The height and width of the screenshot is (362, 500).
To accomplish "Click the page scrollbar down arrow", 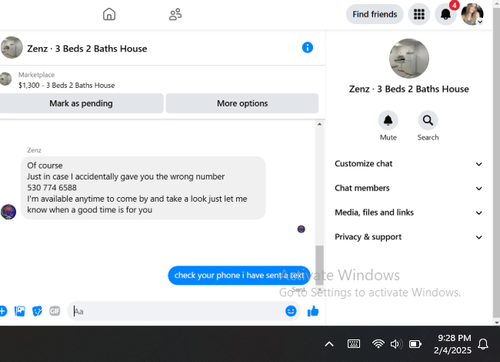I will (496, 322).
